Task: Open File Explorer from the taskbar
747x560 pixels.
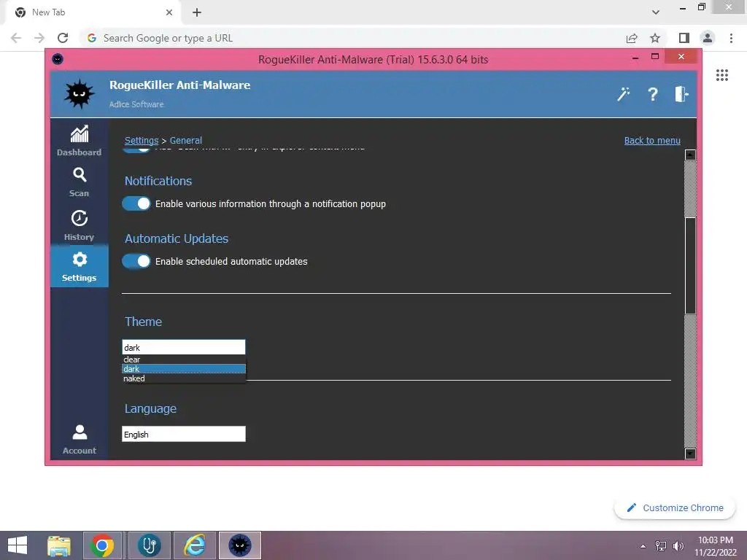Action: (59, 545)
